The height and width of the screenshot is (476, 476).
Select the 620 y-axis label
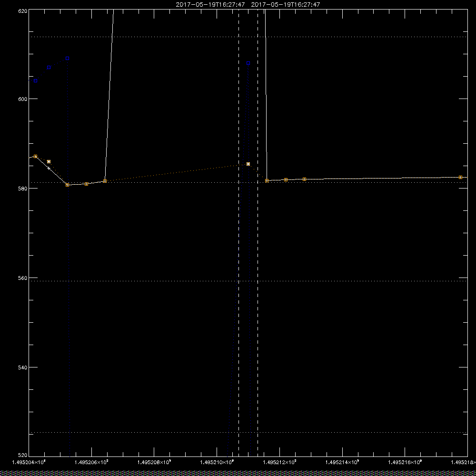click(x=23, y=10)
